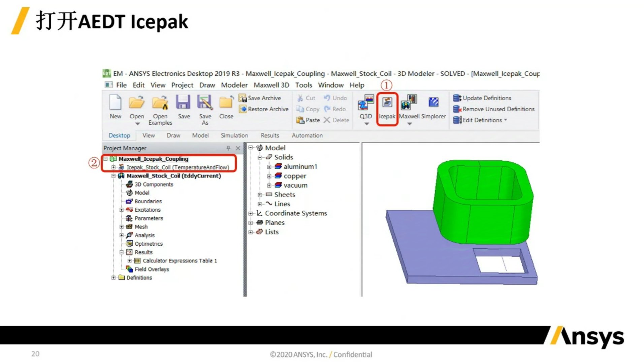Click the Cut scissors button
Screen dimensions: 644x364
(x=306, y=98)
